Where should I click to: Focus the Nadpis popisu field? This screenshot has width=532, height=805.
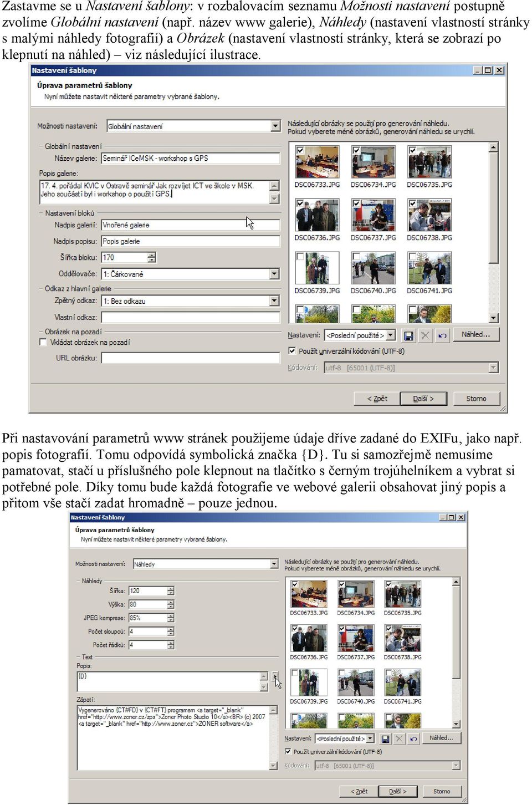[191, 241]
